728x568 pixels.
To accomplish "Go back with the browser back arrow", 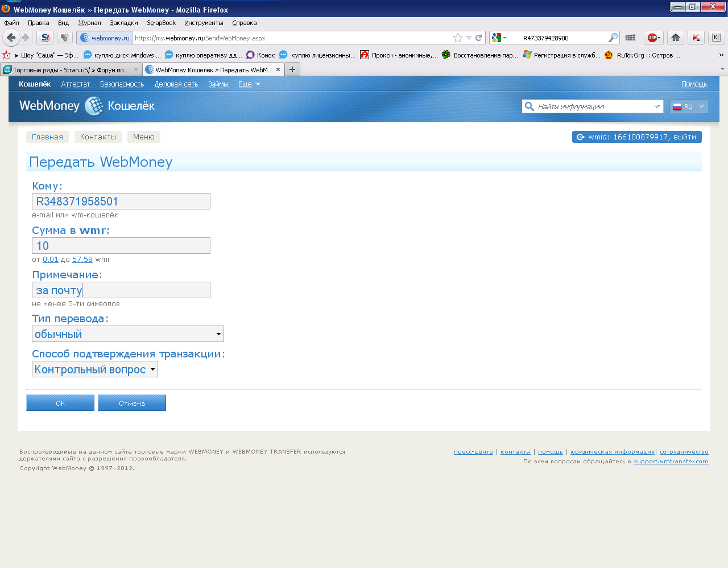I will tap(11, 38).
